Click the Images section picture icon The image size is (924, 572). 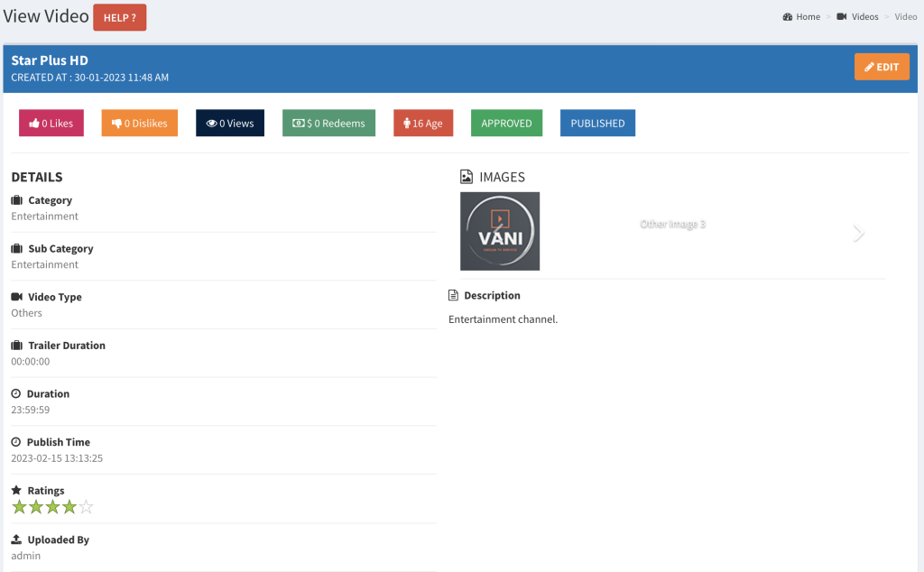coord(467,177)
